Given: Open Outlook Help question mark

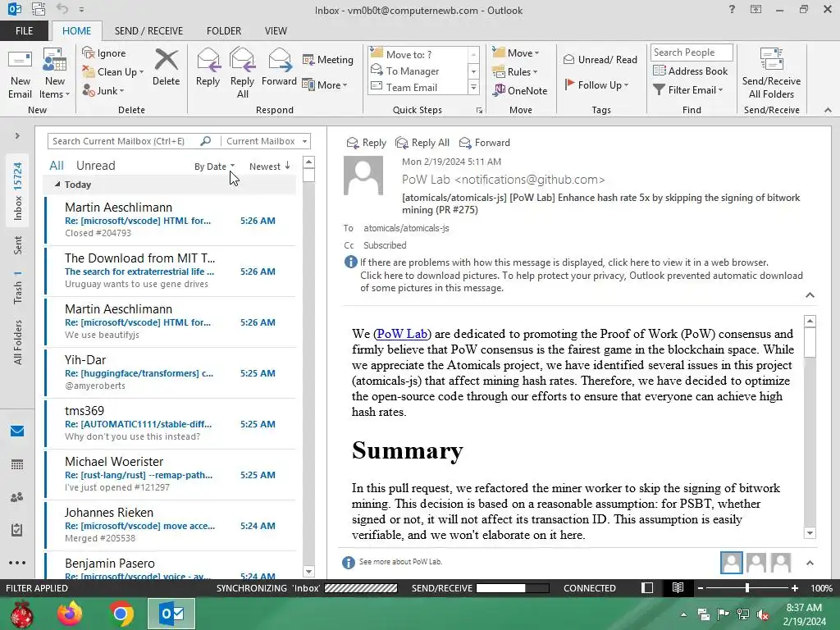Looking at the screenshot, I should tap(732, 9).
